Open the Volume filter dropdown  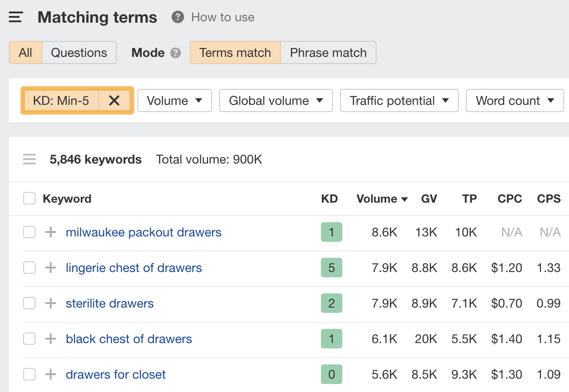coord(174,100)
